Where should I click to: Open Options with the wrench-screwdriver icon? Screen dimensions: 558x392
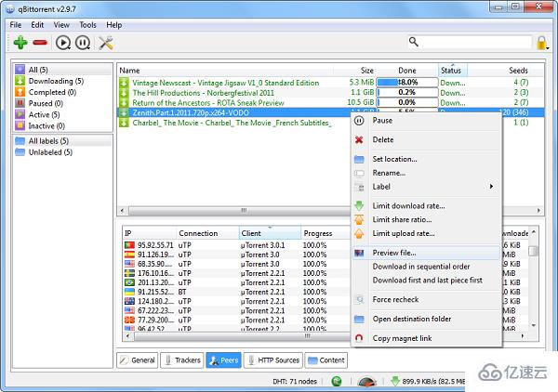[x=106, y=43]
